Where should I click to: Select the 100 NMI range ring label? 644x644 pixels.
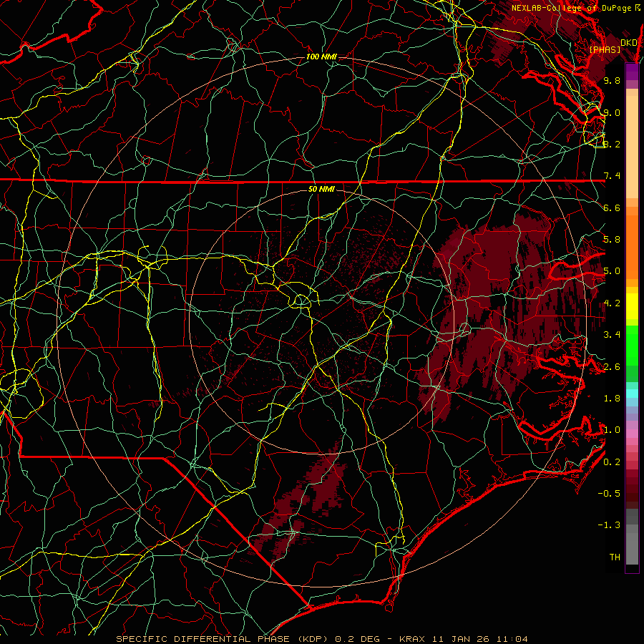pyautogui.click(x=321, y=57)
